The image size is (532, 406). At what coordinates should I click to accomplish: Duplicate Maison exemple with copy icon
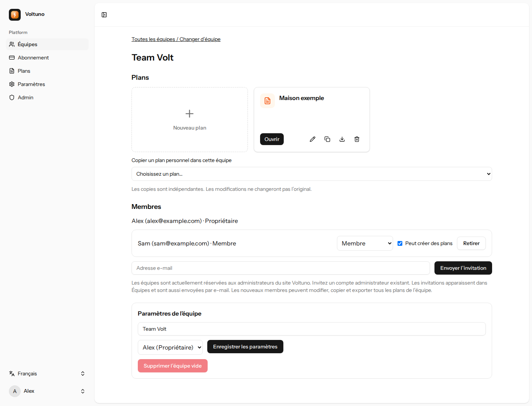(327, 139)
